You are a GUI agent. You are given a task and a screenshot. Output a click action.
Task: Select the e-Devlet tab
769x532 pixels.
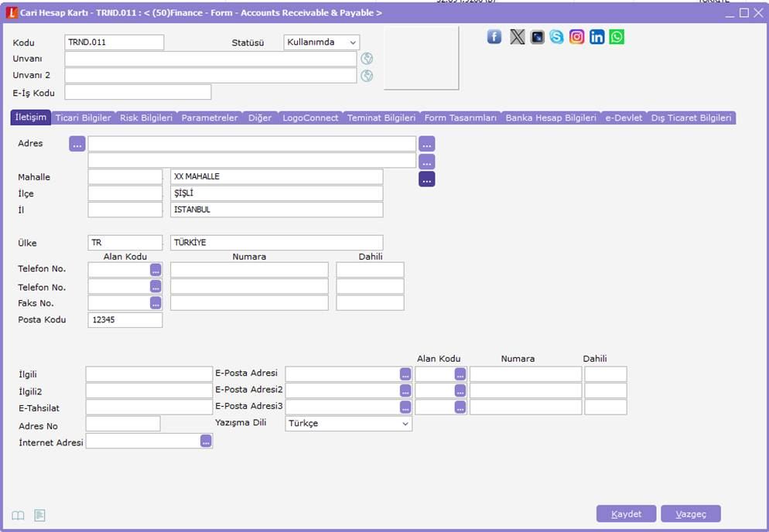tap(624, 118)
